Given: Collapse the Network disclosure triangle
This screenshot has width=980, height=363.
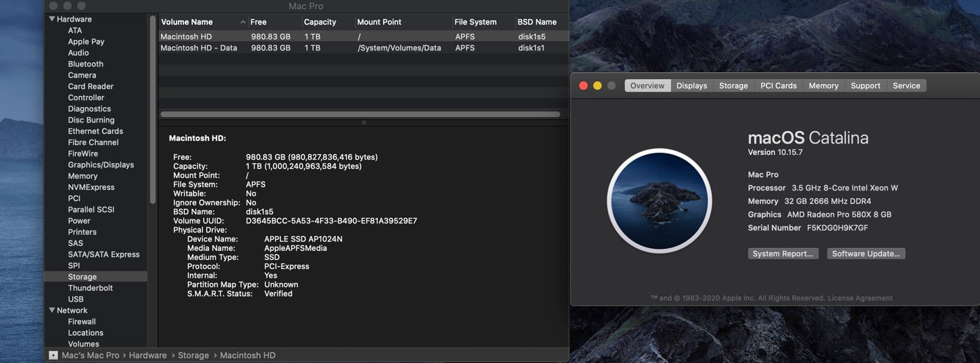Looking at the screenshot, I should point(52,310).
